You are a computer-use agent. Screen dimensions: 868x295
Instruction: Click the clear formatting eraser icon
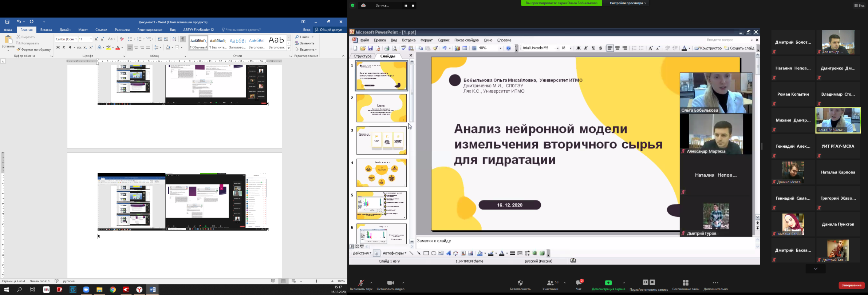coord(122,39)
